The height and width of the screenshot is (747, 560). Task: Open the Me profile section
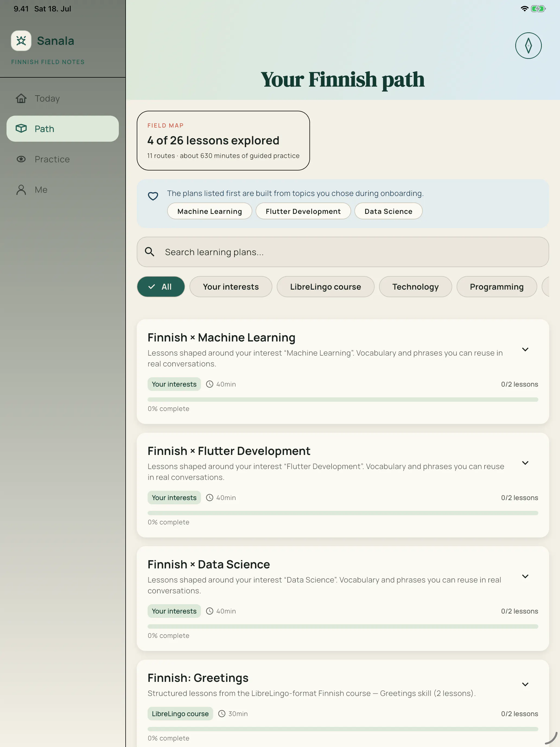coord(62,189)
